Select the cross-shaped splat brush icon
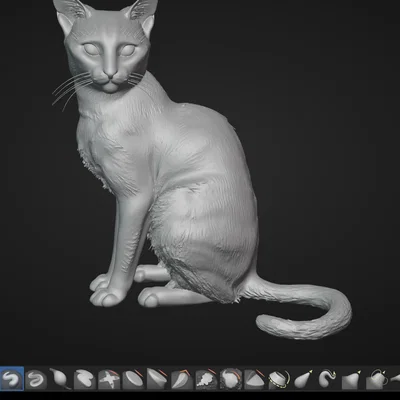400x400 pixels. pyautogui.click(x=109, y=379)
